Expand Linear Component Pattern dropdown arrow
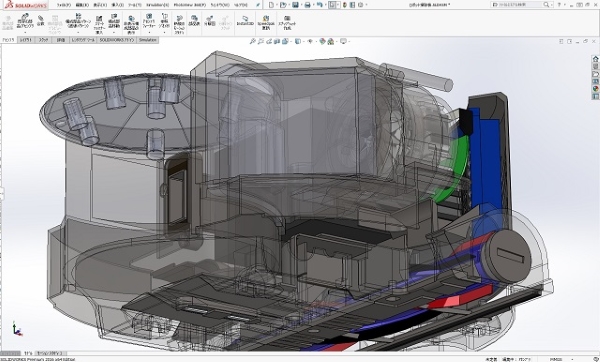Image resolution: width=600 pixels, height=362 pixels. pos(78,32)
